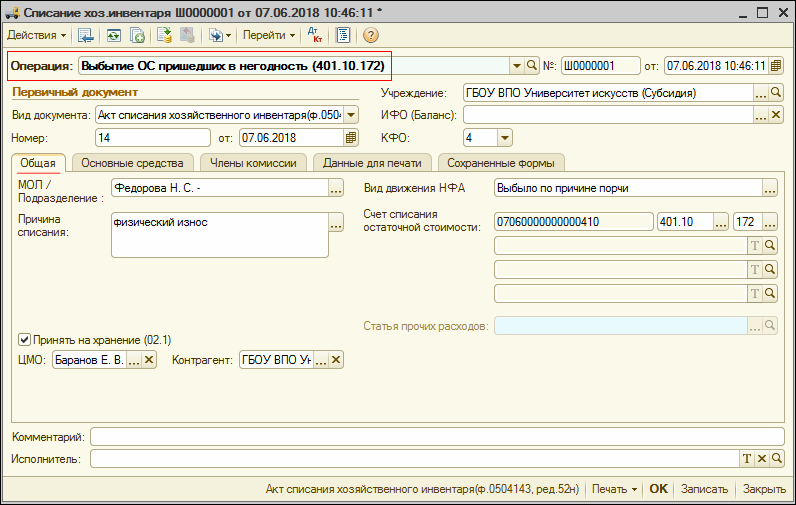Switch to the Данные для печати tab
The height and width of the screenshot is (505, 796).
(372, 163)
